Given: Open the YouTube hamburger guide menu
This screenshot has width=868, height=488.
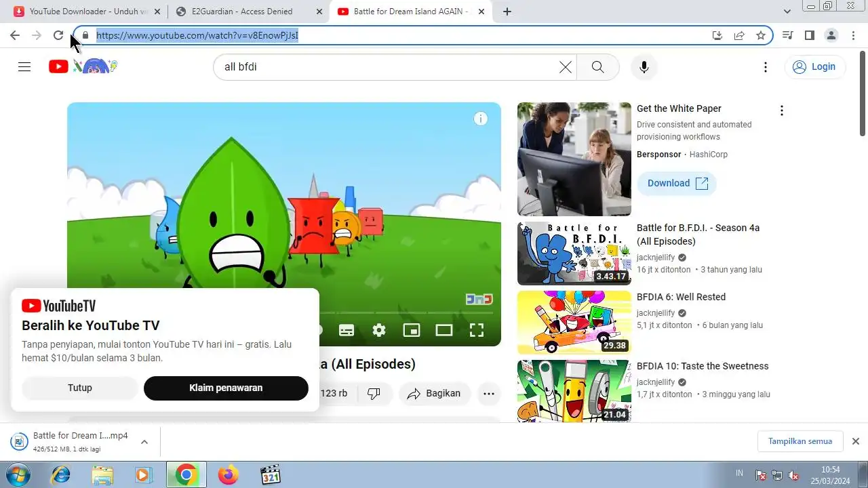Looking at the screenshot, I should pos(24,66).
